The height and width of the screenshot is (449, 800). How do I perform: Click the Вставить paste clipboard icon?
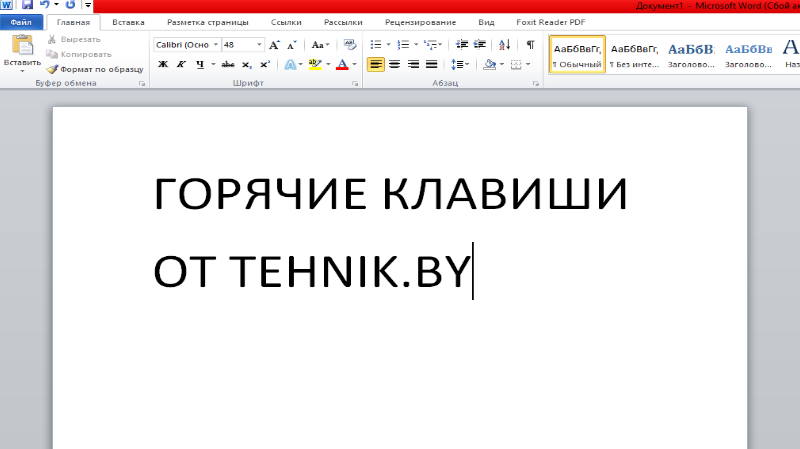click(22, 45)
